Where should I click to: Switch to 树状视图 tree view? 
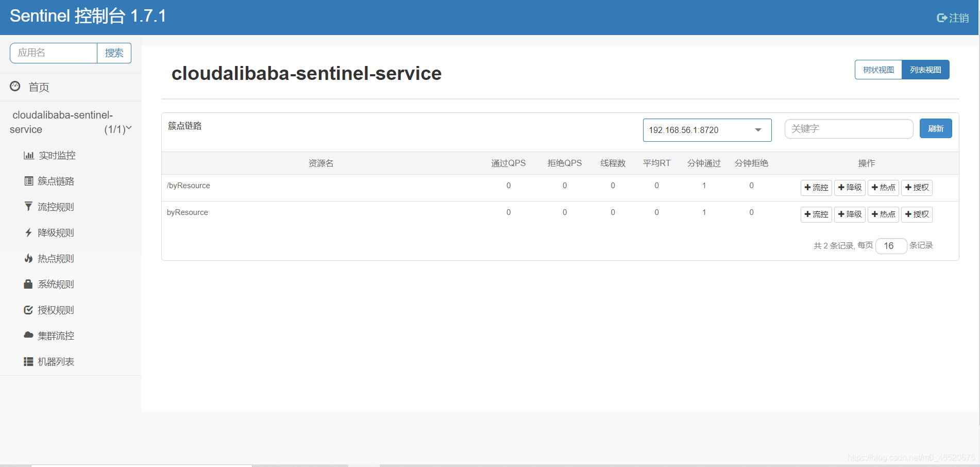(x=878, y=70)
